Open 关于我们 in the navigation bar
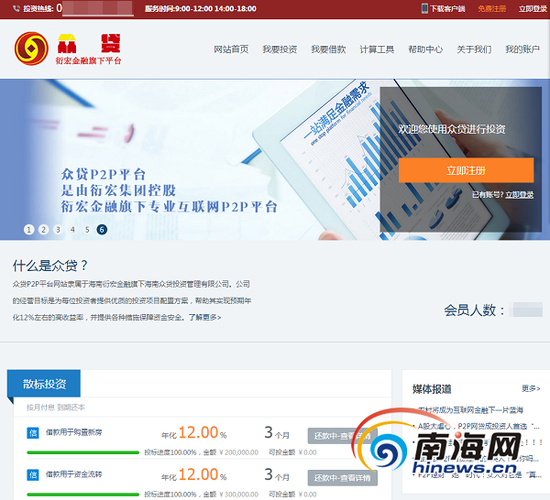 (474, 49)
